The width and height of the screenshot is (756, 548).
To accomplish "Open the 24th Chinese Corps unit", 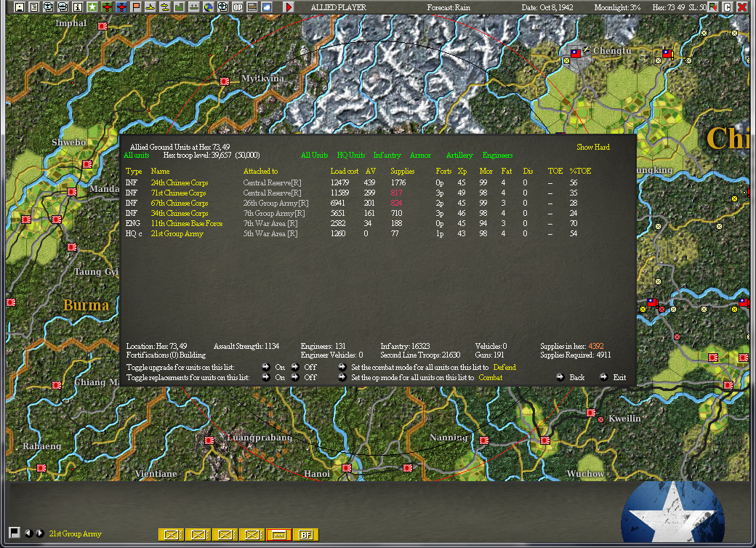I will 180,182.
